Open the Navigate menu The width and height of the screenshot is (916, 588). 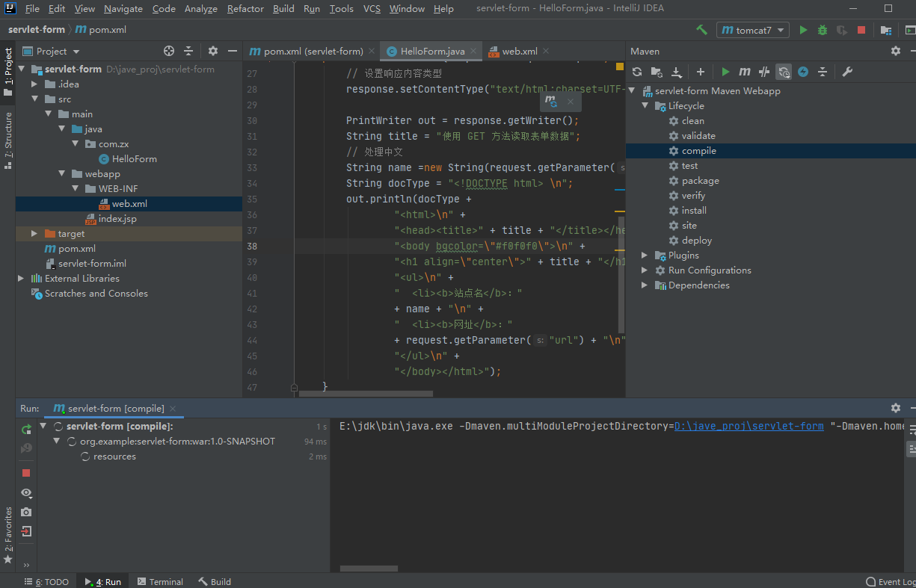point(123,9)
